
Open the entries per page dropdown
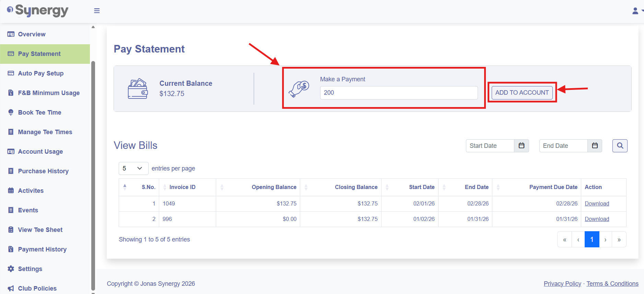(x=133, y=168)
